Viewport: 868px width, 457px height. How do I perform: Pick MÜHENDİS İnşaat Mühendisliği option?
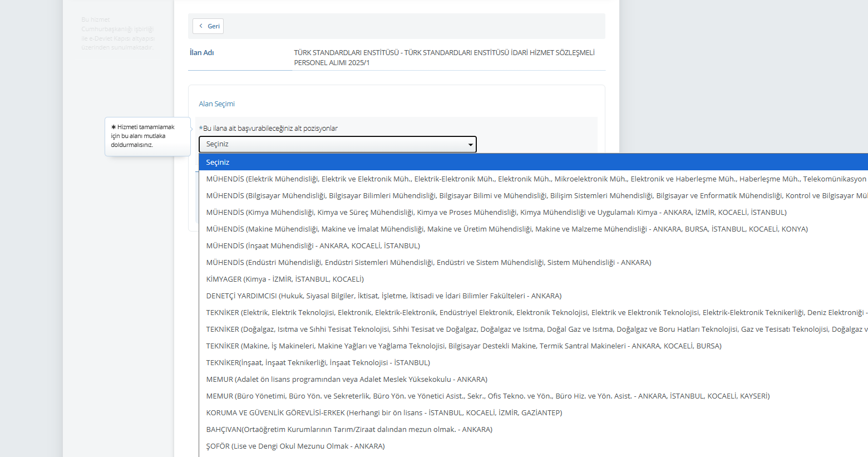pos(313,245)
